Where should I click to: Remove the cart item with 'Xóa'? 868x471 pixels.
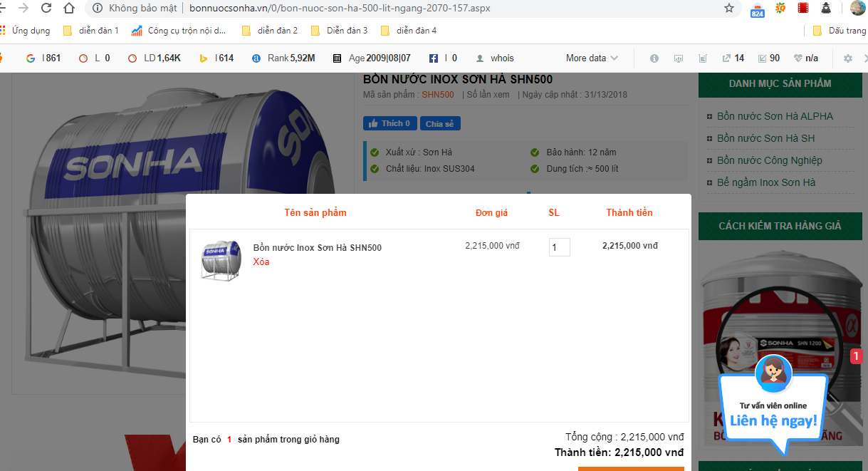coord(261,262)
